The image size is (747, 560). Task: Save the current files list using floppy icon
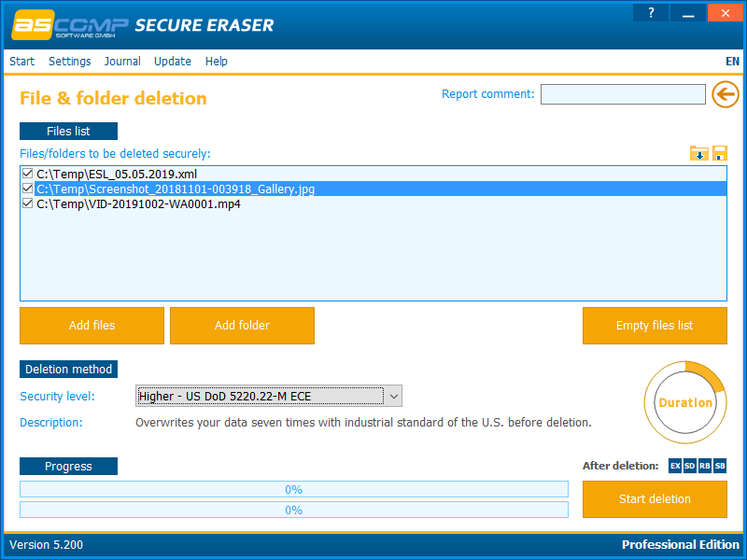[x=718, y=152]
